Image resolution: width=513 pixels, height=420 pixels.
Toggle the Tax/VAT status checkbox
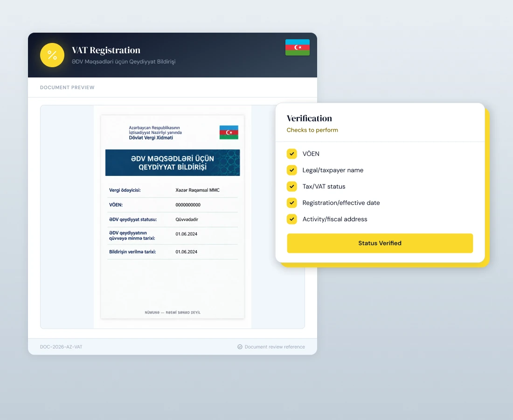(x=292, y=186)
